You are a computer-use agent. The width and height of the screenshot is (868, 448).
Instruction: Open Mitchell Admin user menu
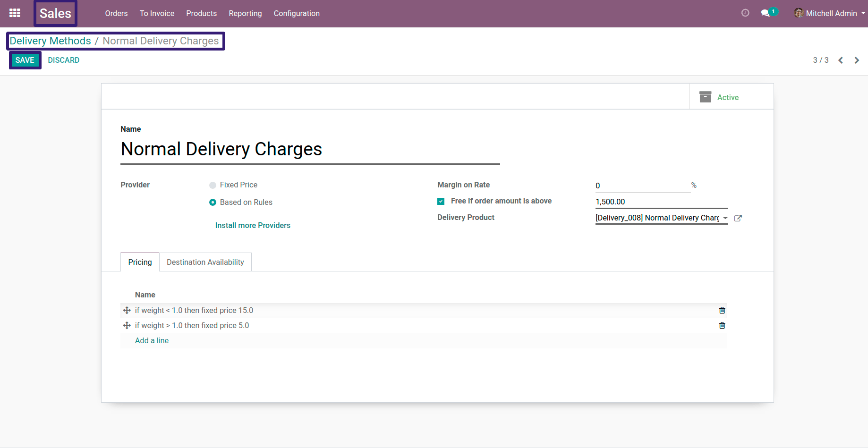click(x=831, y=13)
